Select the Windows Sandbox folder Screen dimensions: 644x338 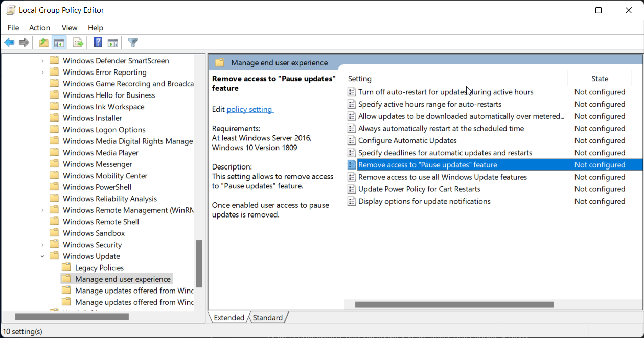(x=93, y=233)
